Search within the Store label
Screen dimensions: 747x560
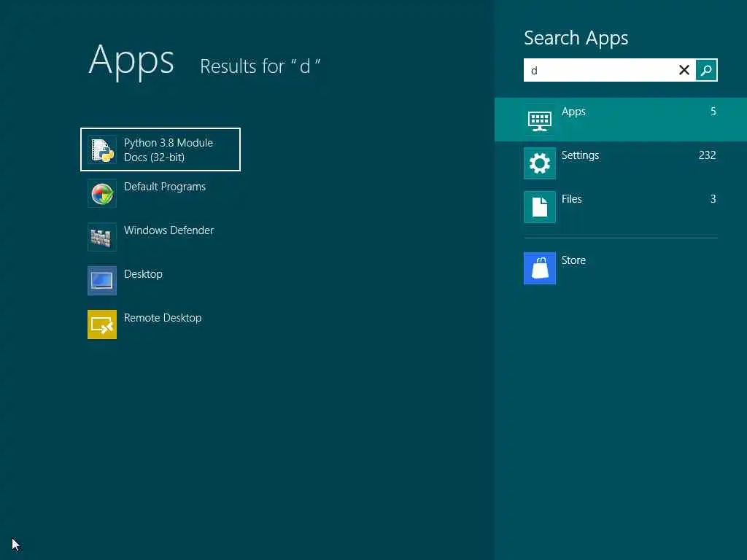573,260
